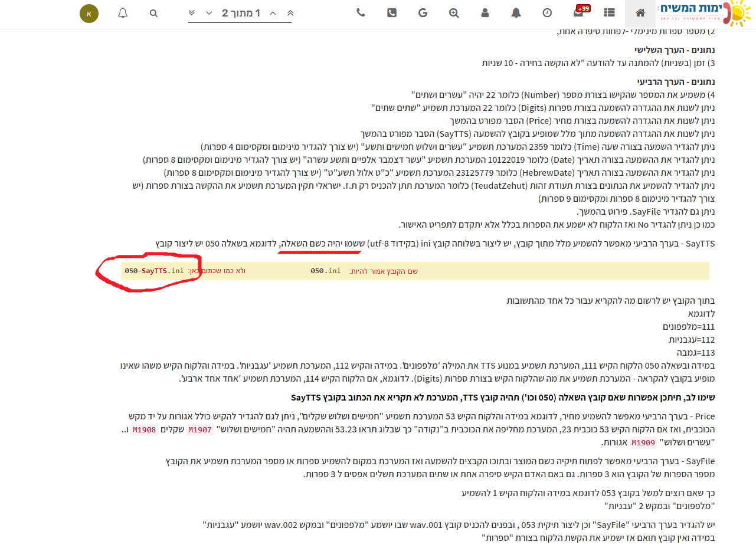Go to previous post single-up chevron
Image resolution: width=756 pixels, height=548 pixels.
tap(273, 13)
